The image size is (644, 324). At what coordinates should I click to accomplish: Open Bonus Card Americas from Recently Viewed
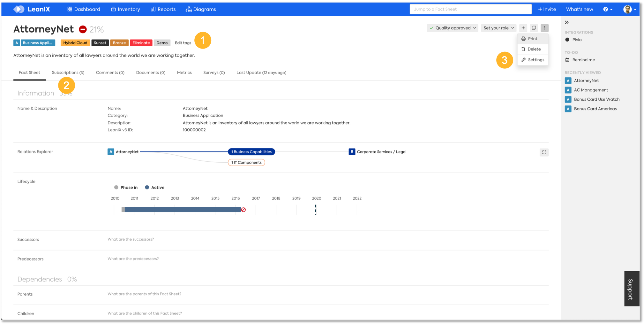click(x=595, y=109)
